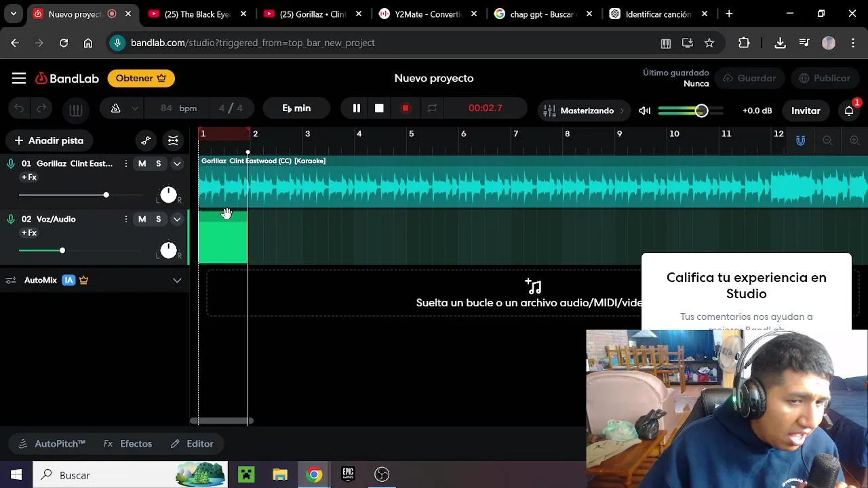The height and width of the screenshot is (488, 868).
Task: Open Voz/Audio track options menu dots
Action: [126, 219]
